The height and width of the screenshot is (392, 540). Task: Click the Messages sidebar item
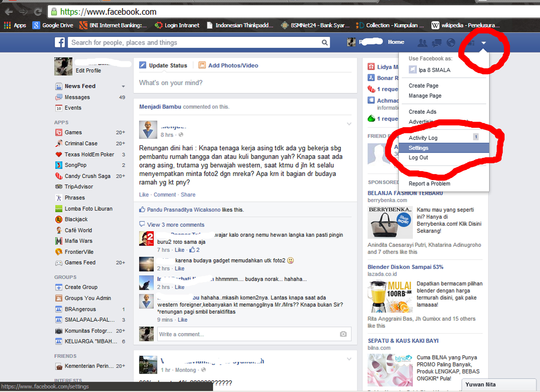point(77,97)
